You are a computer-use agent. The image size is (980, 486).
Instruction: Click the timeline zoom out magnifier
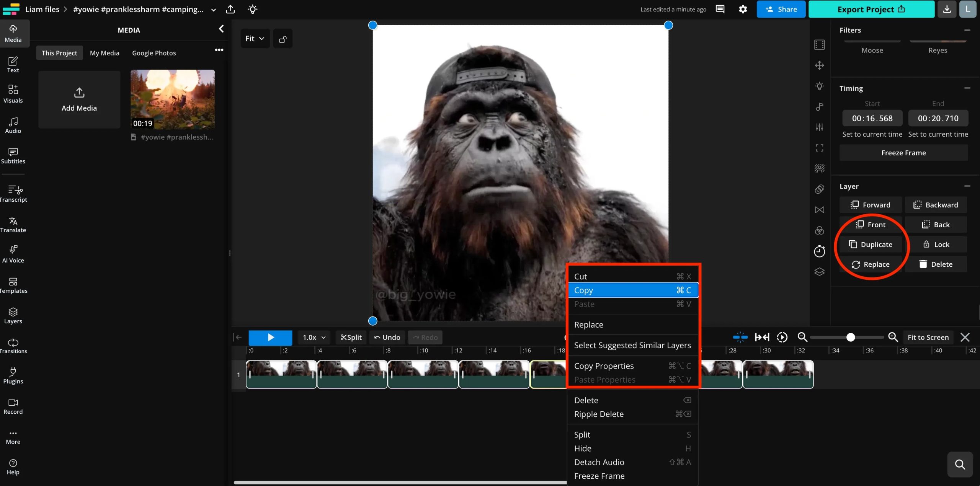pyautogui.click(x=802, y=337)
